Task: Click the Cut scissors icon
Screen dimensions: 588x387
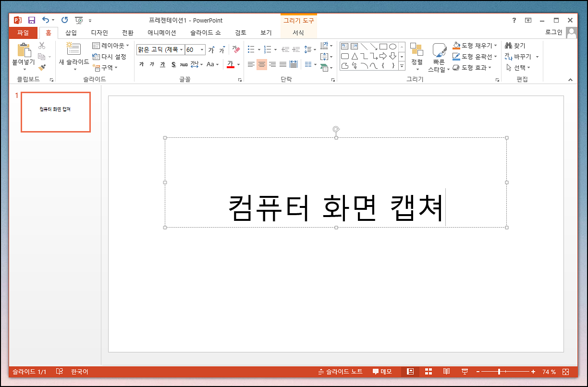Action: [x=42, y=46]
